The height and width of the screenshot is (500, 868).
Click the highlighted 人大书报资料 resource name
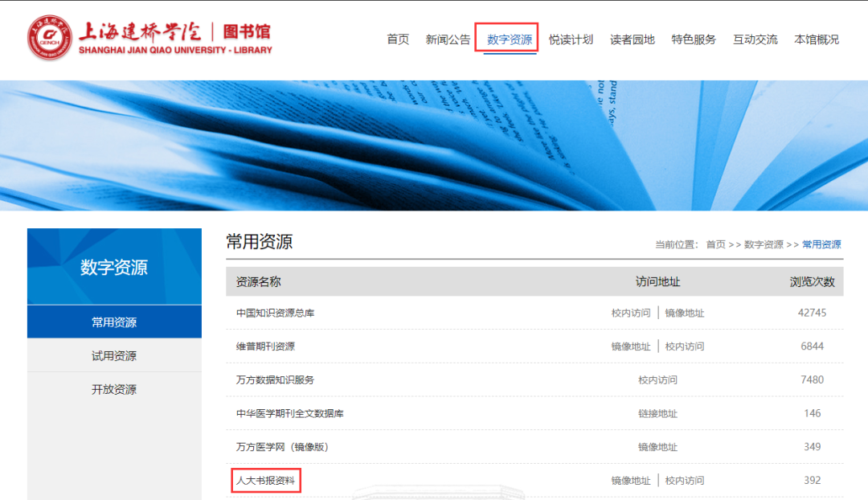click(265, 480)
